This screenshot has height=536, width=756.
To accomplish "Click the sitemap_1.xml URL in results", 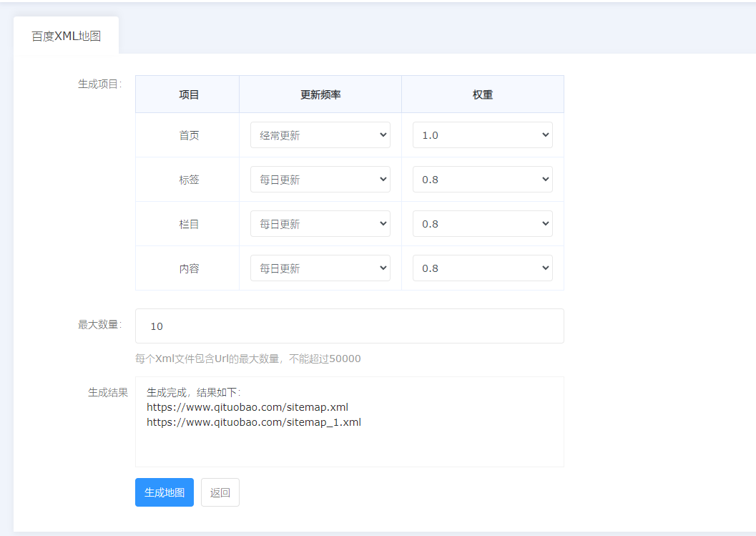I will pyautogui.click(x=254, y=422).
